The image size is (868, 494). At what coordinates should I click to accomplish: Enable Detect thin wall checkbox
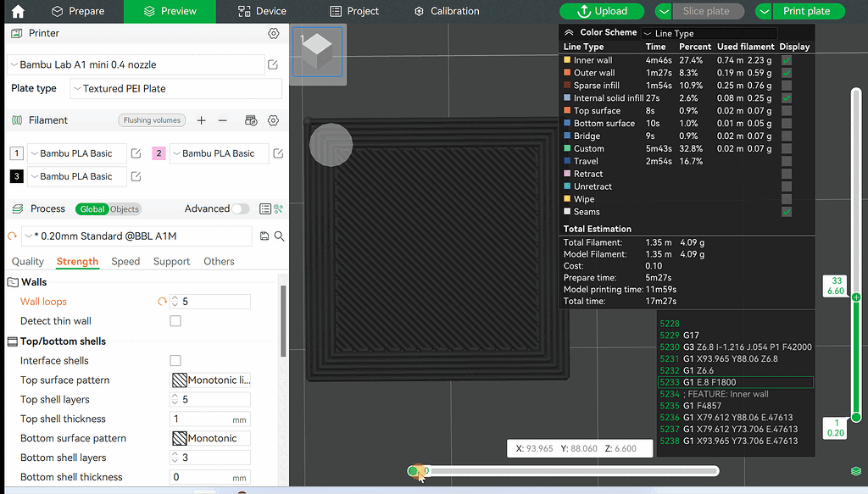tap(175, 321)
